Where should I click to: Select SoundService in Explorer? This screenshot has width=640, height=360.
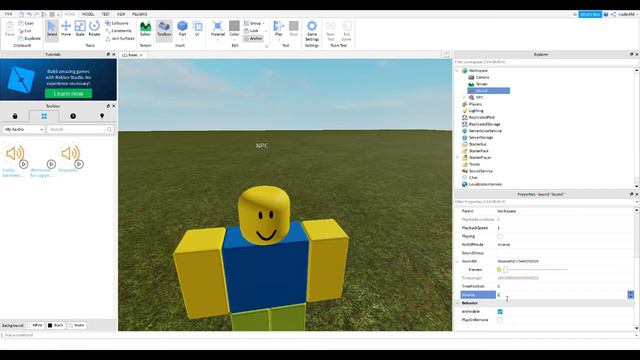tap(480, 171)
